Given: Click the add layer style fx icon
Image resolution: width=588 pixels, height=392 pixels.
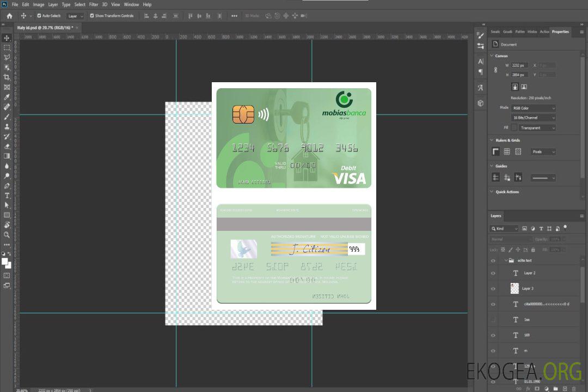Looking at the screenshot, I should 528,389.
